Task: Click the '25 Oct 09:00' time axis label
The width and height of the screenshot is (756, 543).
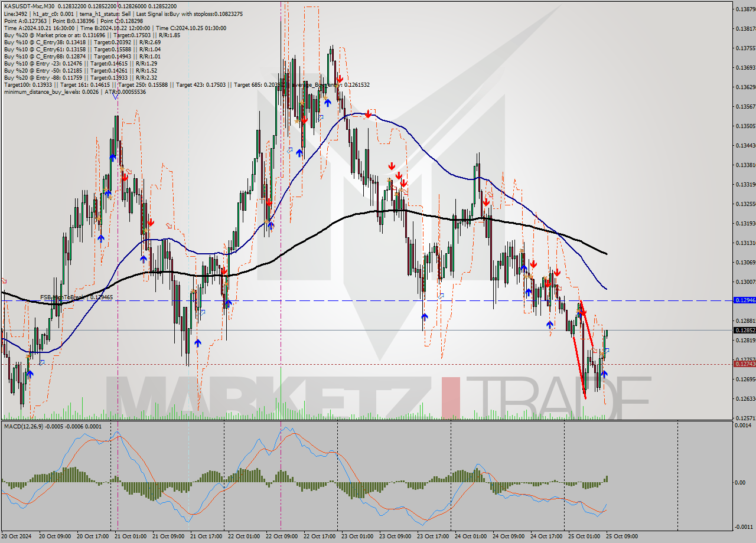Action: pos(621,537)
